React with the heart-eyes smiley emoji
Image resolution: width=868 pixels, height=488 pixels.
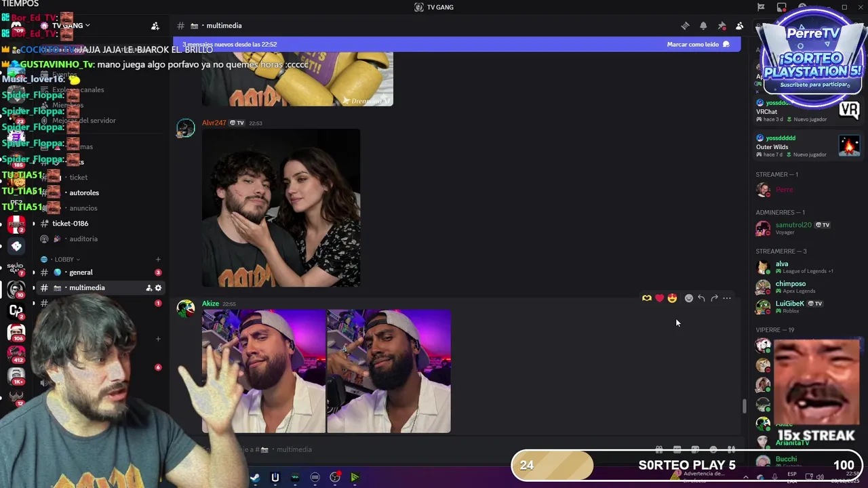tap(672, 298)
